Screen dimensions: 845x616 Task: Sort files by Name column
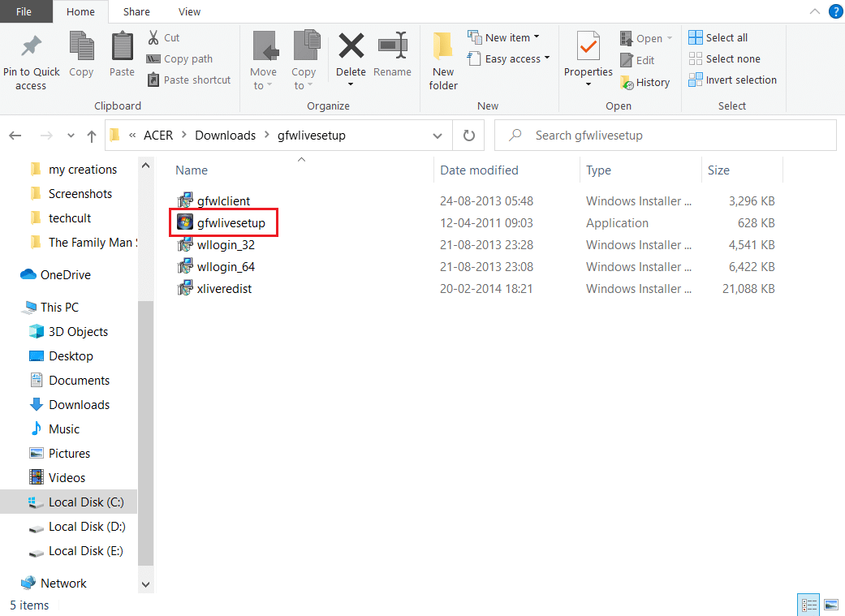tap(301, 170)
